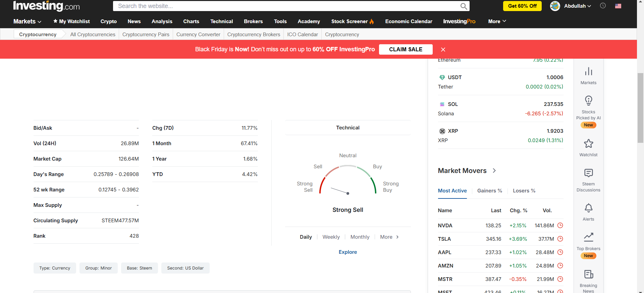Viewport: 644px width, 293px height.
Task: Open the Analysis menu item
Action: [162, 21]
